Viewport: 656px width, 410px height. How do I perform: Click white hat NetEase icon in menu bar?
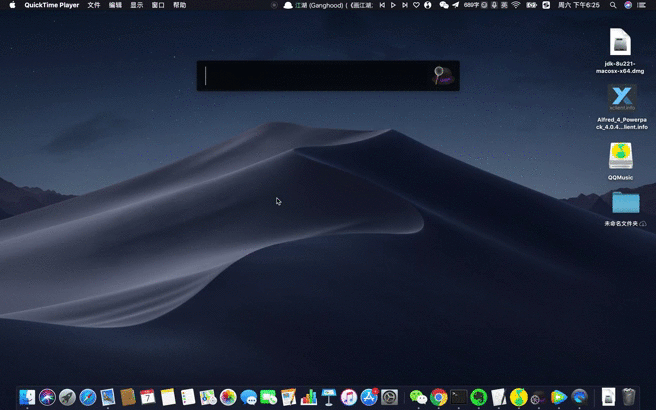288,5
